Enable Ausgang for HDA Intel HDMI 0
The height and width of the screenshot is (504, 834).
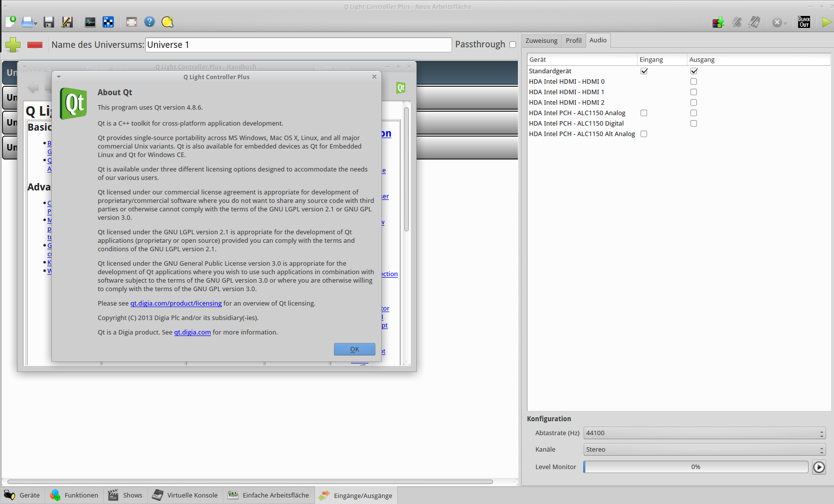pyautogui.click(x=694, y=82)
